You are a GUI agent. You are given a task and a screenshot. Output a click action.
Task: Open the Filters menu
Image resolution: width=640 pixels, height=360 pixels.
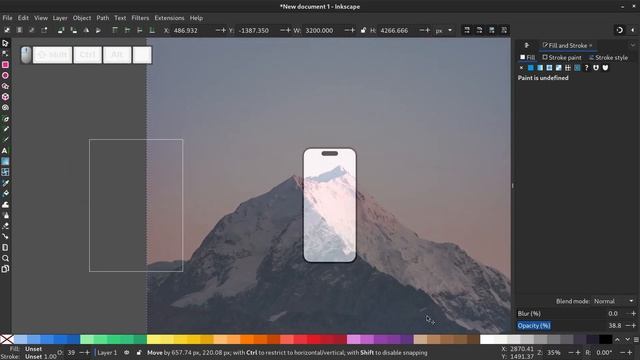[x=140, y=18]
